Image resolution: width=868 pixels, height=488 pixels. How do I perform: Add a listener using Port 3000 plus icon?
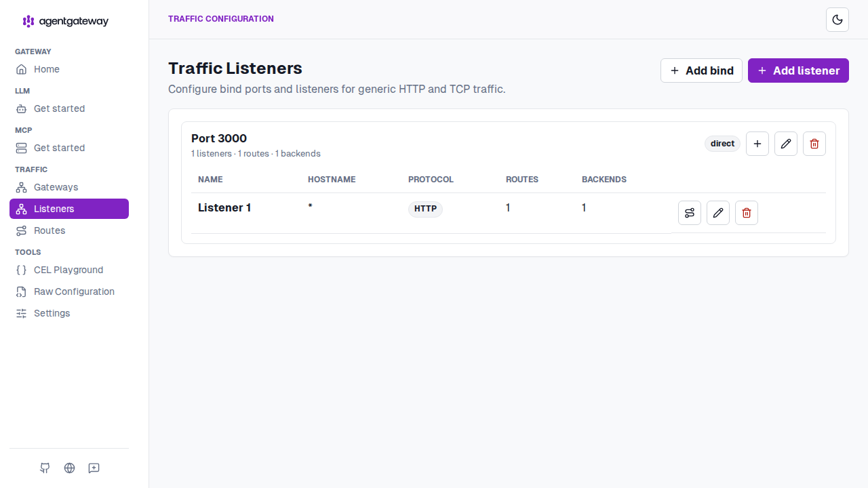[757, 144]
